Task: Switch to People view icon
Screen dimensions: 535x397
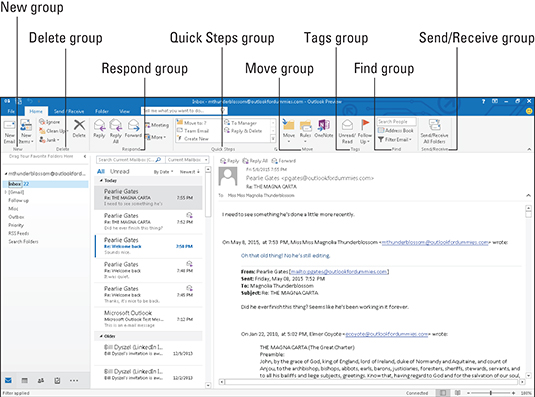Action: point(41,380)
